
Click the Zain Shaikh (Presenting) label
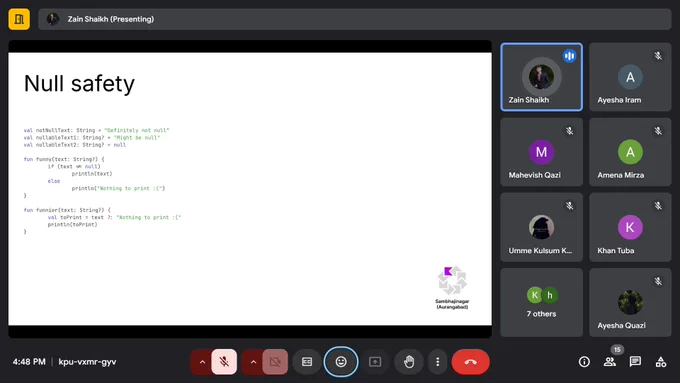pos(111,19)
